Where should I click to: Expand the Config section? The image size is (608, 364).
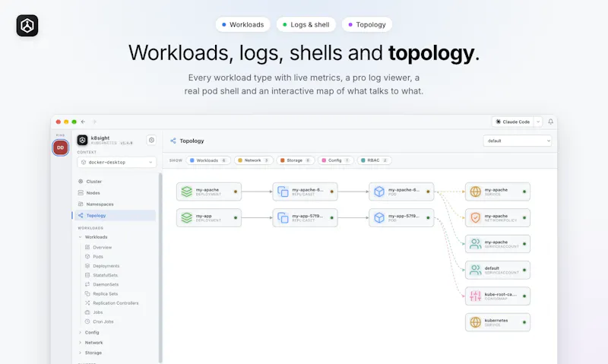coord(81,332)
